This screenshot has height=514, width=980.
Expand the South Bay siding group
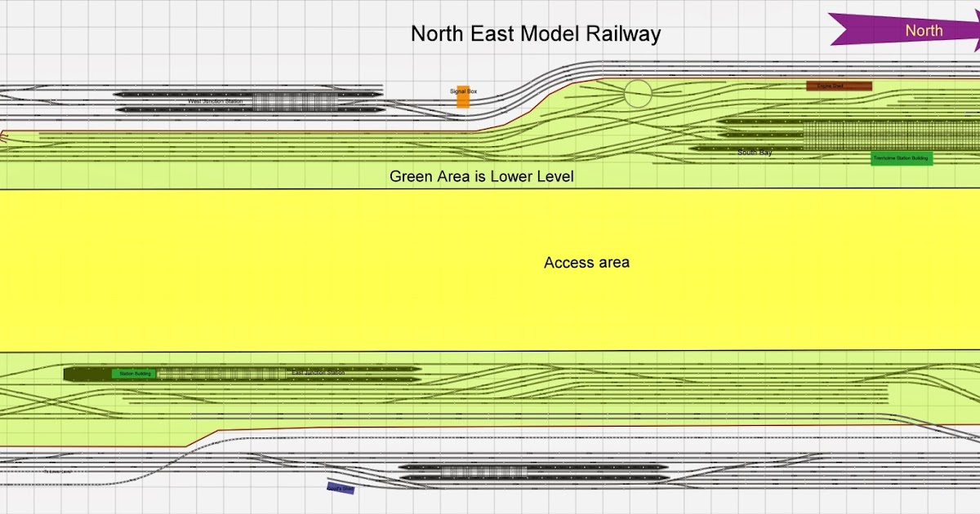[755, 151]
